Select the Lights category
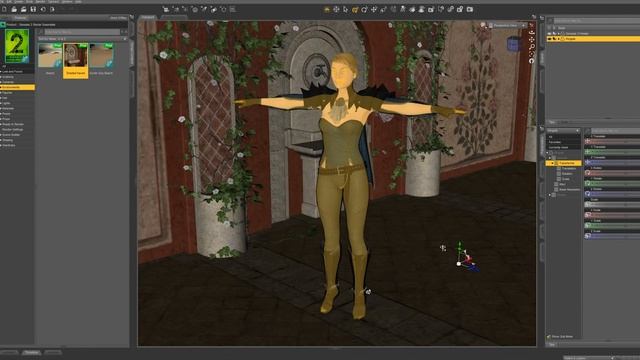 point(6,103)
